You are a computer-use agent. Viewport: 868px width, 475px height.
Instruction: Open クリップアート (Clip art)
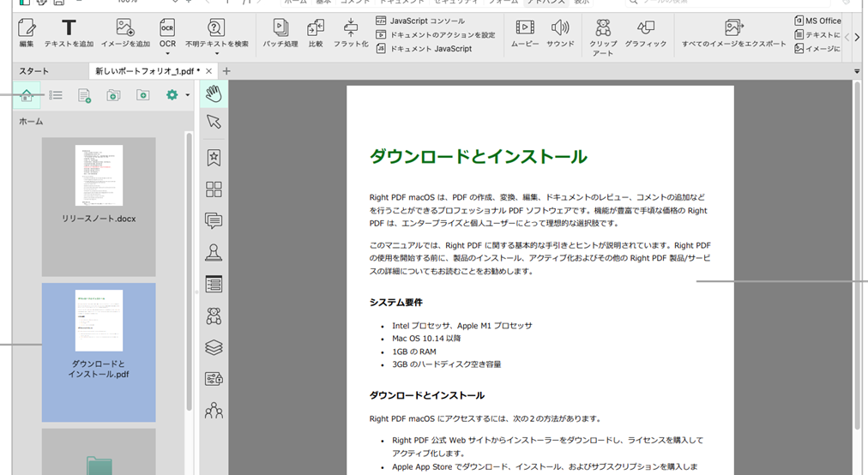pos(603,37)
